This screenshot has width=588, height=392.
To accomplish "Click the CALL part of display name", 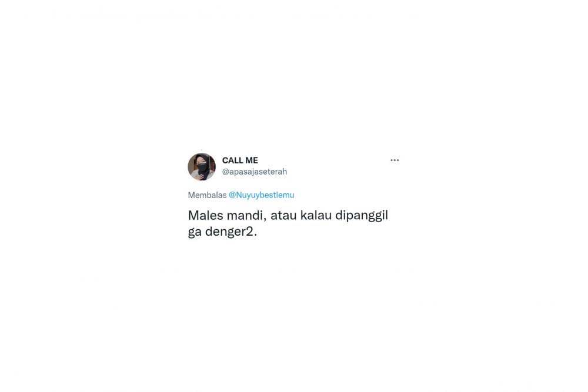I will coord(232,160).
